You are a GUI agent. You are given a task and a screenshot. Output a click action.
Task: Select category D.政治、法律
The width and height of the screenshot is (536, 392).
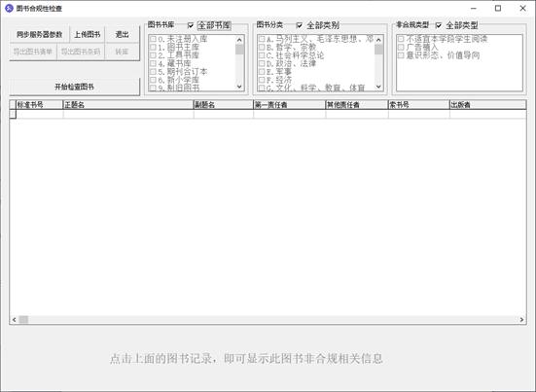coord(287,63)
